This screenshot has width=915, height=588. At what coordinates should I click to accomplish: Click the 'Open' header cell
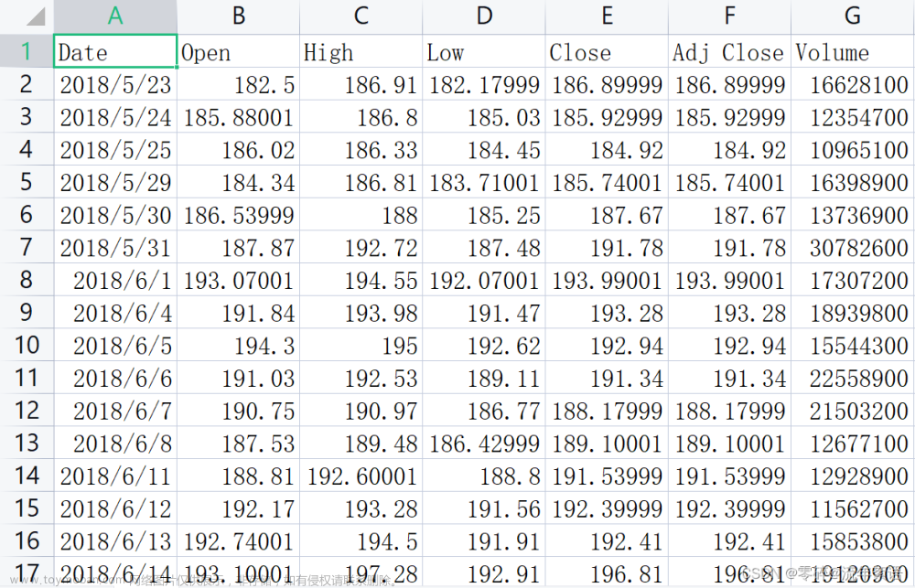pos(238,51)
